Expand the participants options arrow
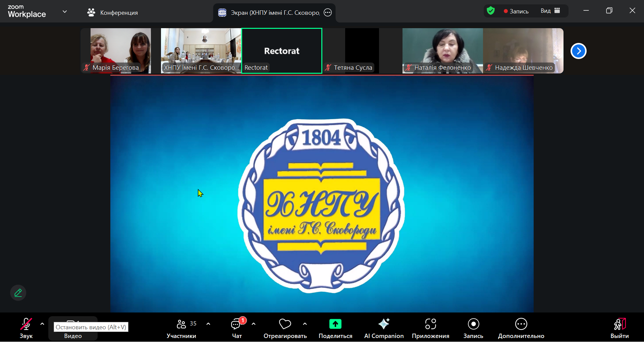This screenshot has width=644, height=342. 208,324
